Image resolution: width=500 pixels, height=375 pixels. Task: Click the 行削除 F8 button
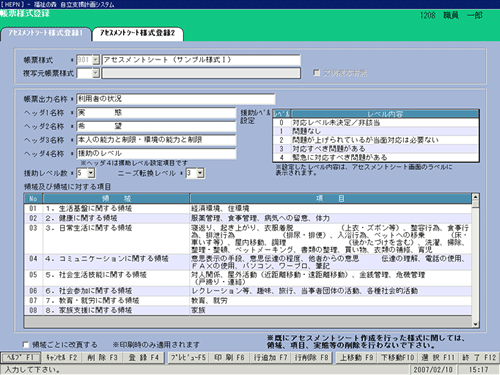[311, 358]
